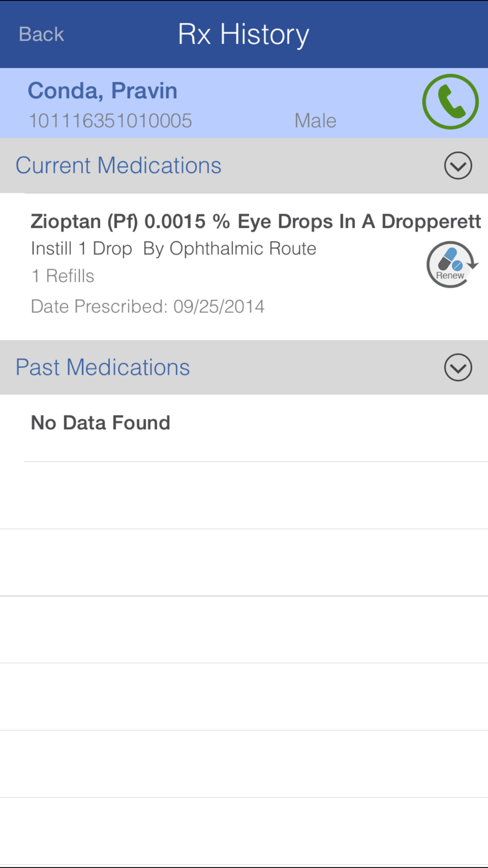Call the patient using the green phone icon
This screenshot has width=488, height=868.
pyautogui.click(x=450, y=102)
